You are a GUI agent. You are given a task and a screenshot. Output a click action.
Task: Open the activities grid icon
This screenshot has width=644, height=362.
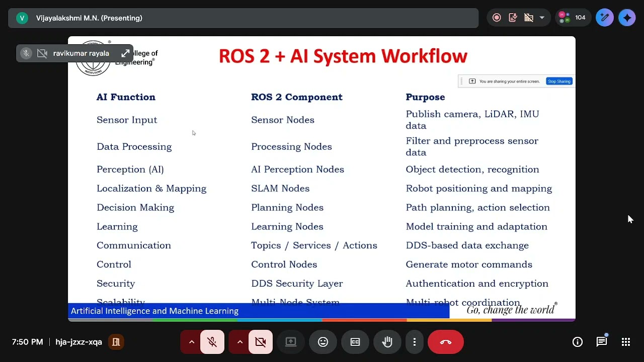coord(626,342)
